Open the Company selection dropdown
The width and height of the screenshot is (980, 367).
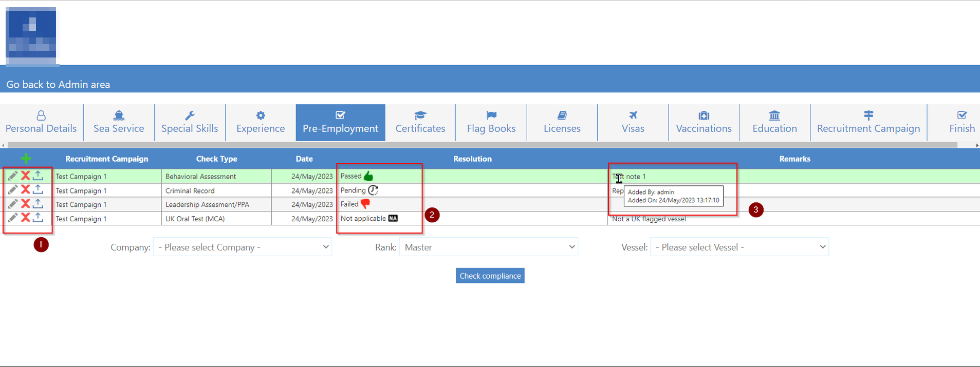[243, 247]
